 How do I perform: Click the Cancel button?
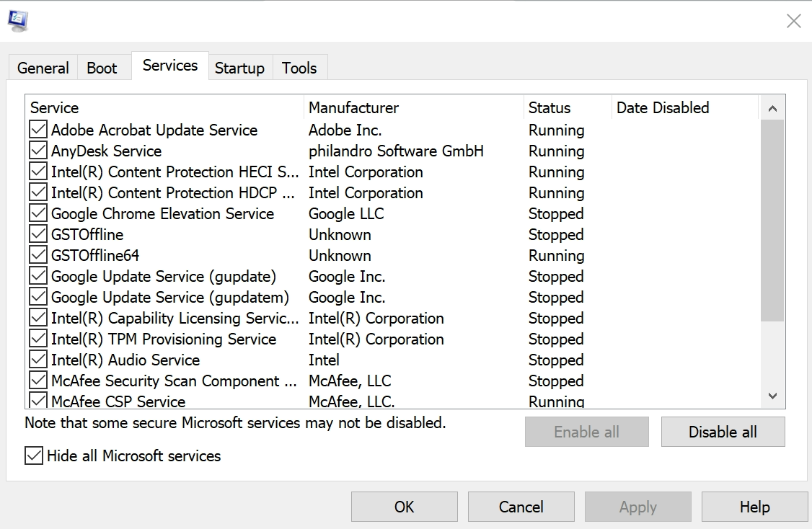click(521, 507)
